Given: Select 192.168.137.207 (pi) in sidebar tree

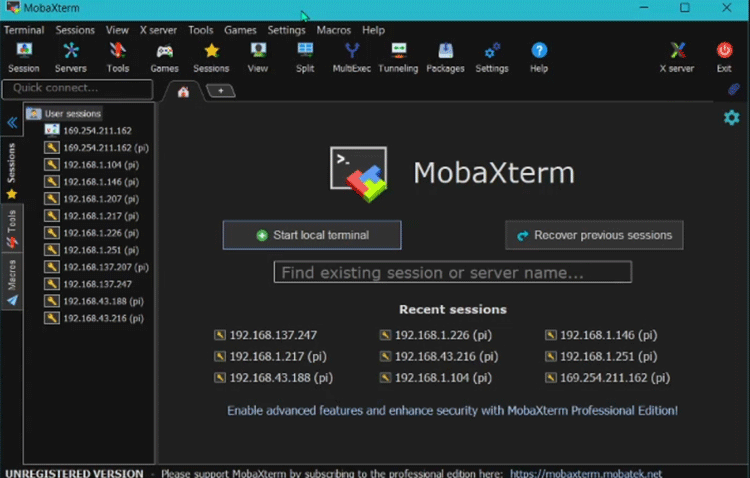Looking at the screenshot, I should (97, 267).
